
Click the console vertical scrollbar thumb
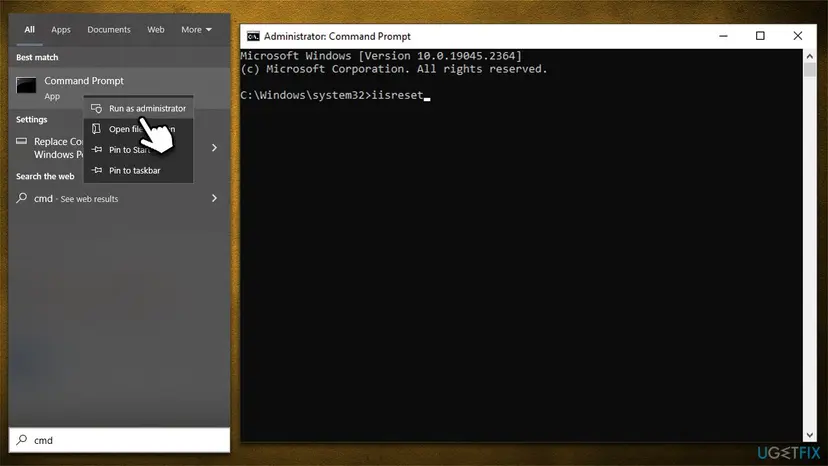810,70
